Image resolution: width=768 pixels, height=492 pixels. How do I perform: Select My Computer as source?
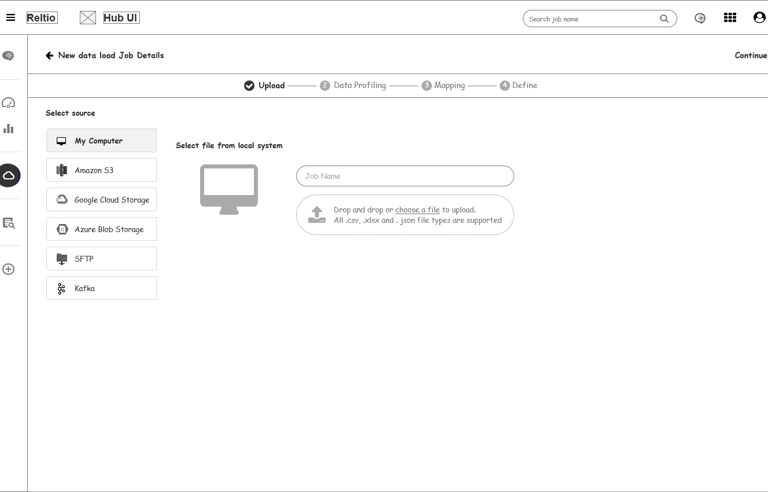pyautogui.click(x=101, y=141)
